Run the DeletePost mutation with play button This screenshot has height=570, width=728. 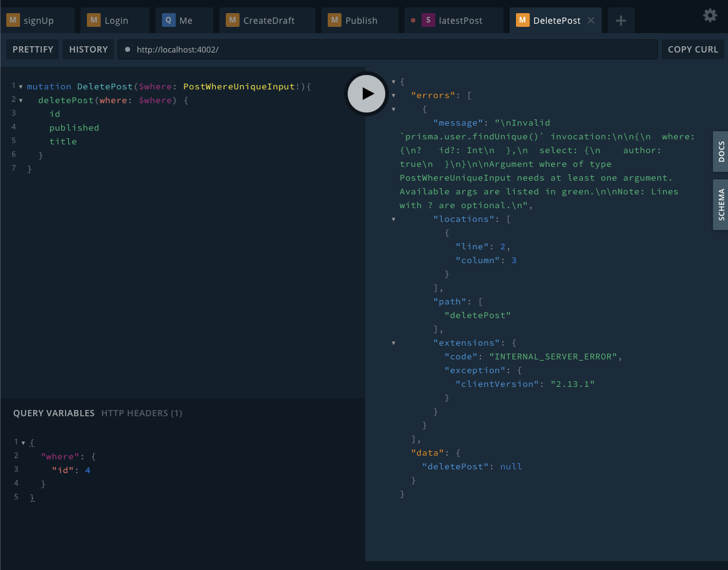pyautogui.click(x=367, y=94)
